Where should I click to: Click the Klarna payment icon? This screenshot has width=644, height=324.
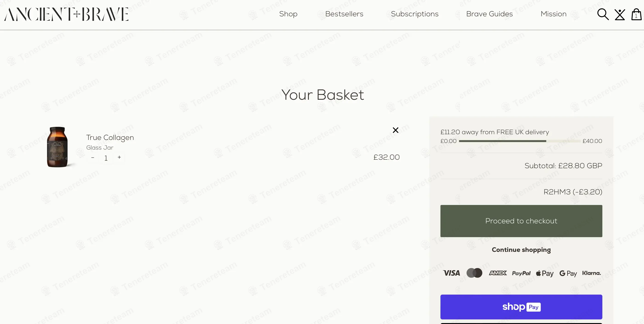592,273
